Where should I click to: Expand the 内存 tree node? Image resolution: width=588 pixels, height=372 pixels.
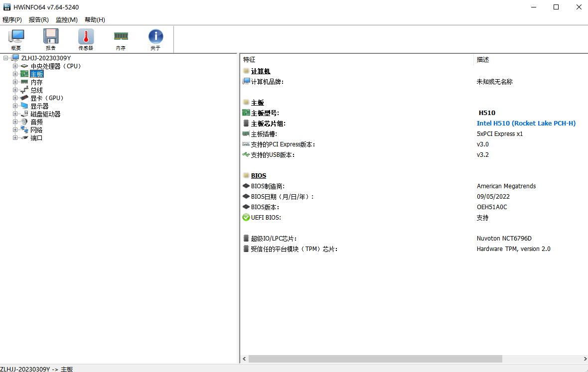pos(15,82)
